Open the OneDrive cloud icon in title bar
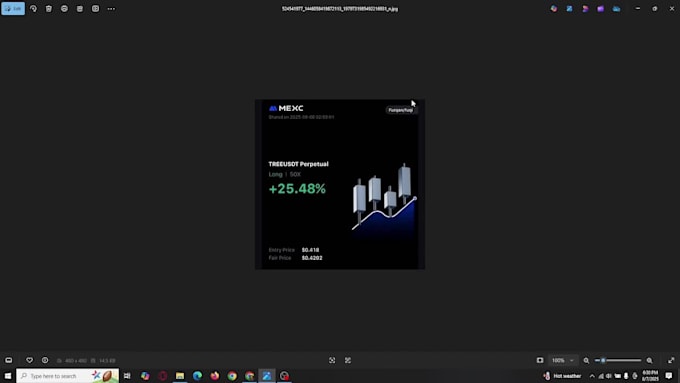 (x=616, y=9)
